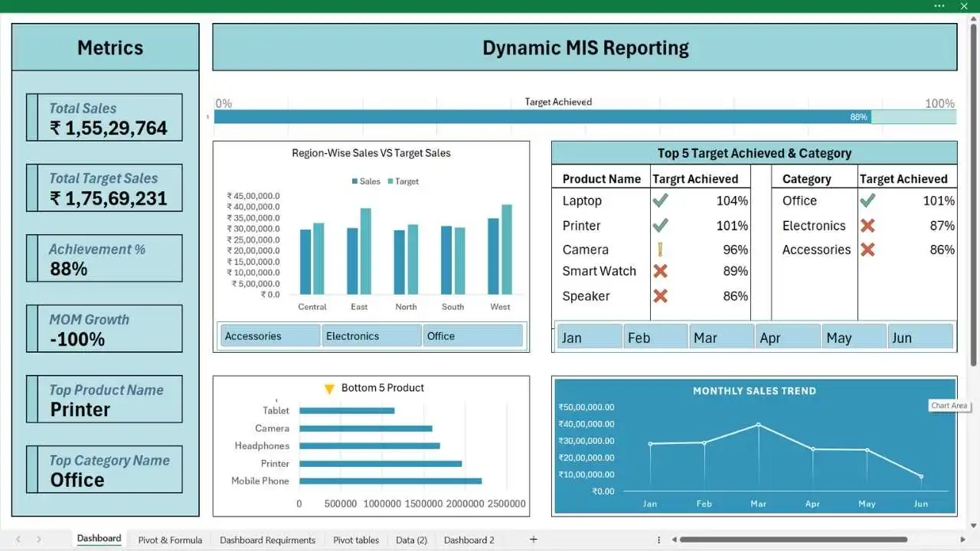
Task: Select the Accessories slicer button
Action: (x=270, y=336)
